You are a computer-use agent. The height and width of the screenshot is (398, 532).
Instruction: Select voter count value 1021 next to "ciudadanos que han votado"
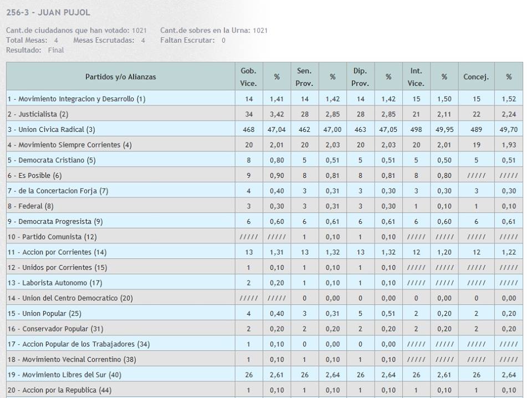click(139, 30)
